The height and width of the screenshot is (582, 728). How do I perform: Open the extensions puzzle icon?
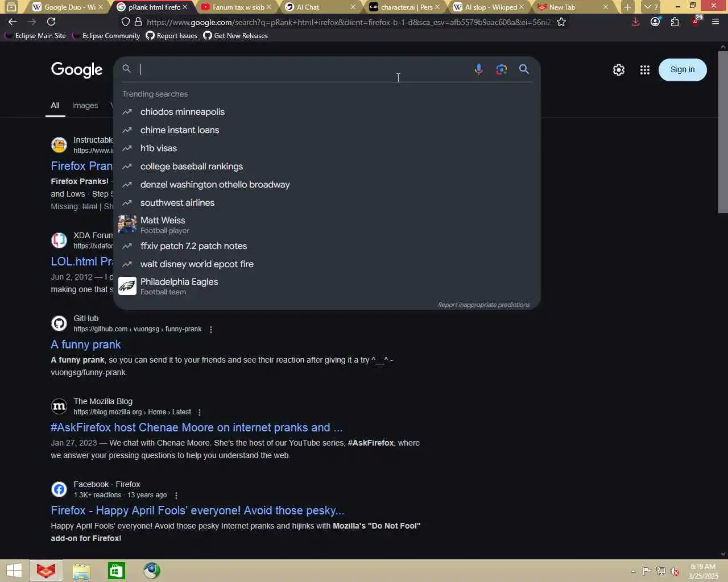[x=675, y=22]
